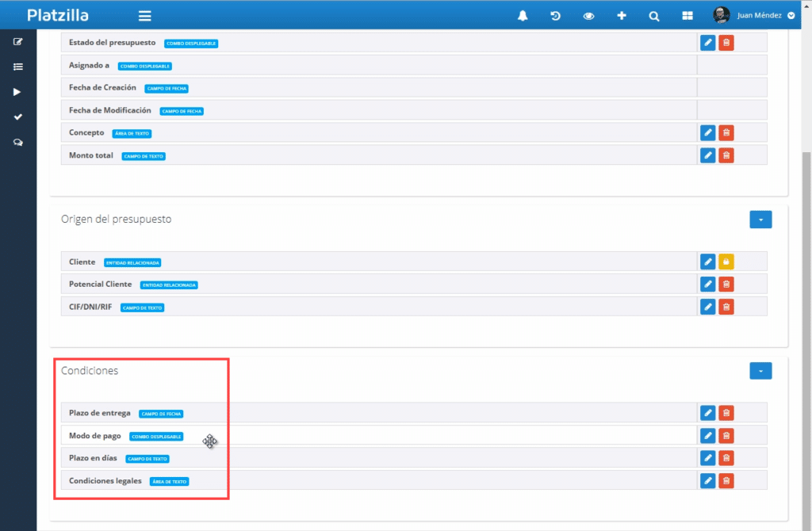The width and height of the screenshot is (812, 531).
Task: Edit the Monto total field
Action: pyautogui.click(x=707, y=155)
